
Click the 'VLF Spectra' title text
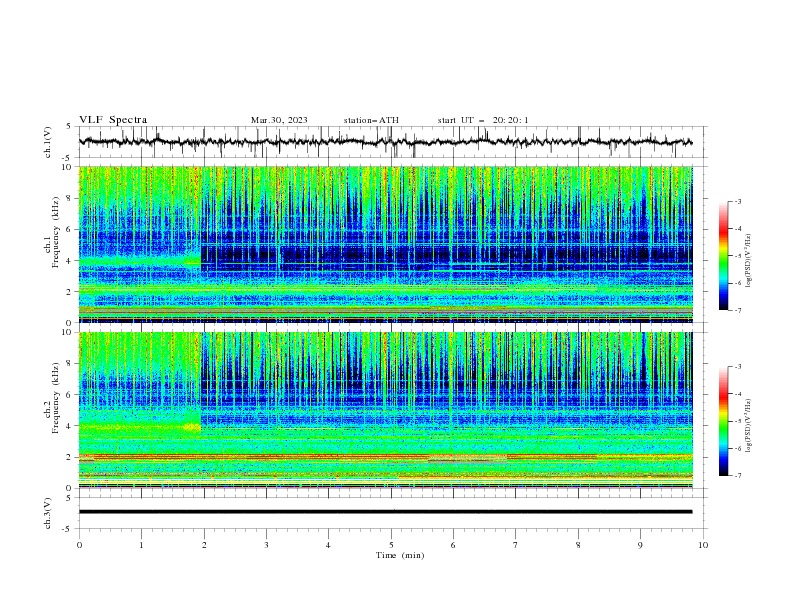[x=113, y=120]
